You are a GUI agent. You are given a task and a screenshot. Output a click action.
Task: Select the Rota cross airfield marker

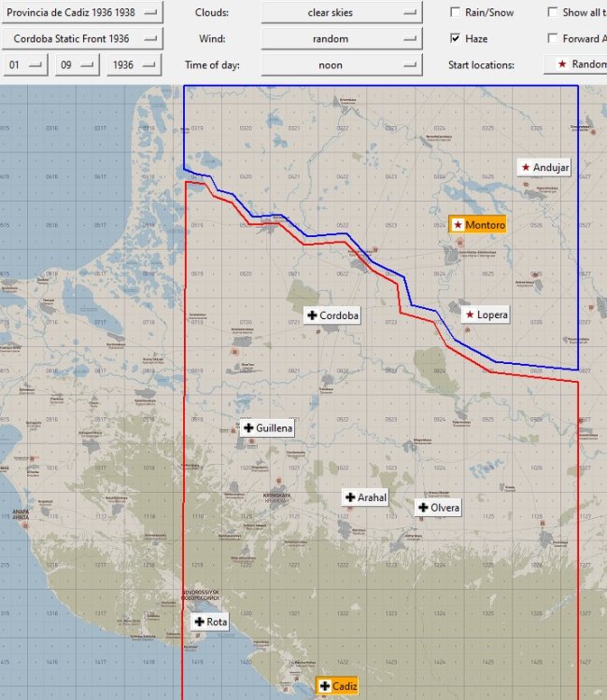pos(210,622)
